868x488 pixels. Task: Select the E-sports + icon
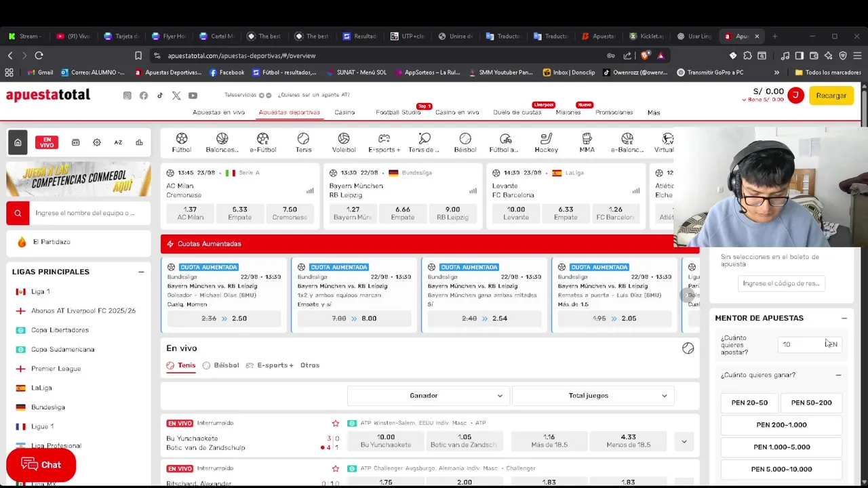[384, 142]
